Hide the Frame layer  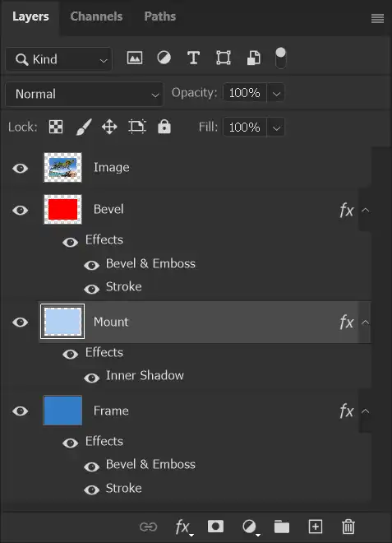click(21, 411)
